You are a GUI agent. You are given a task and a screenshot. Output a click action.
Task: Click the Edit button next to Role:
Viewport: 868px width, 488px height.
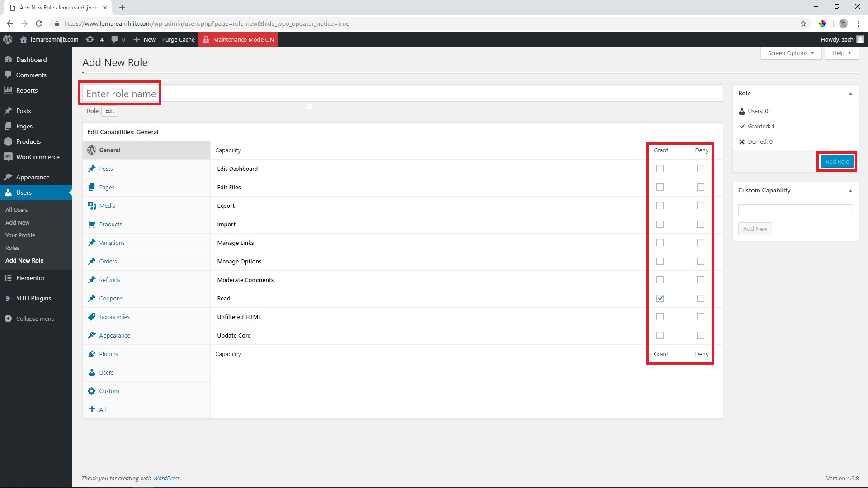coord(109,111)
